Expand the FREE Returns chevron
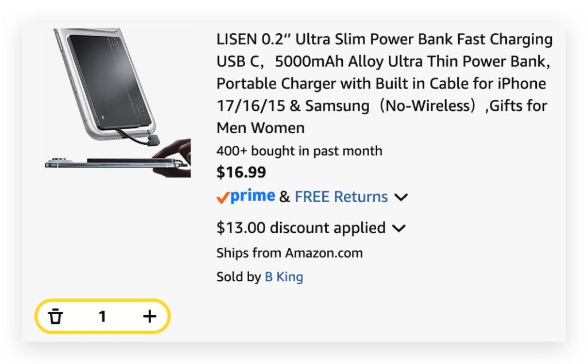The height and width of the screenshot is (364, 588). (401, 198)
